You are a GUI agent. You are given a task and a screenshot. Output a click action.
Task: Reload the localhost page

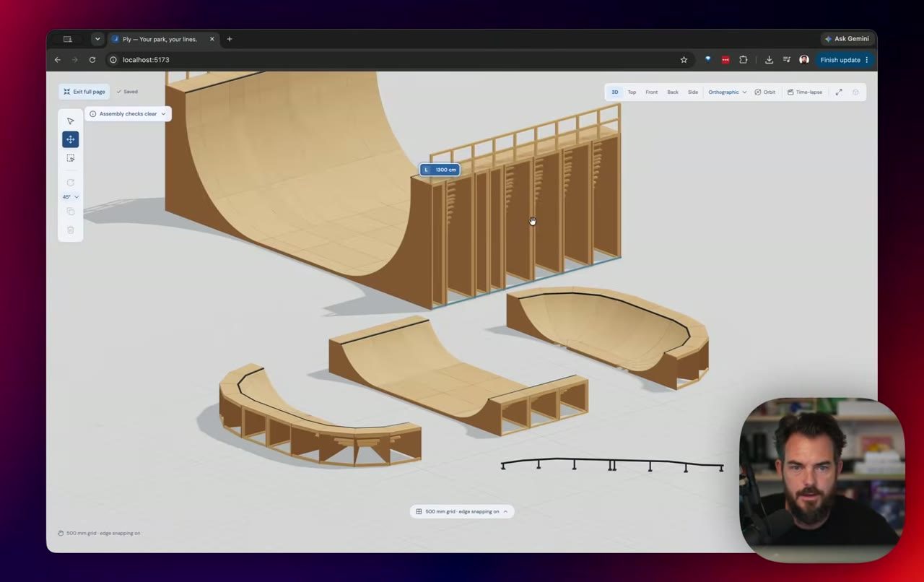[92, 60]
